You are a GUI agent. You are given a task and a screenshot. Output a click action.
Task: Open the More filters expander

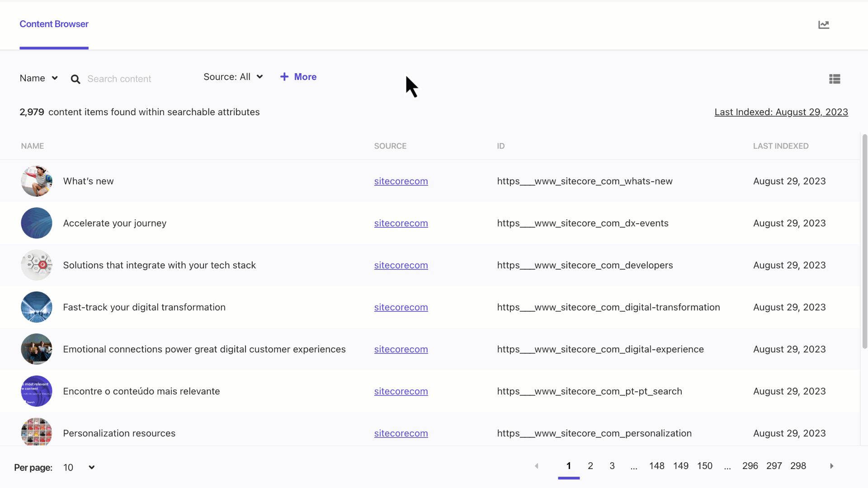pyautogui.click(x=298, y=76)
